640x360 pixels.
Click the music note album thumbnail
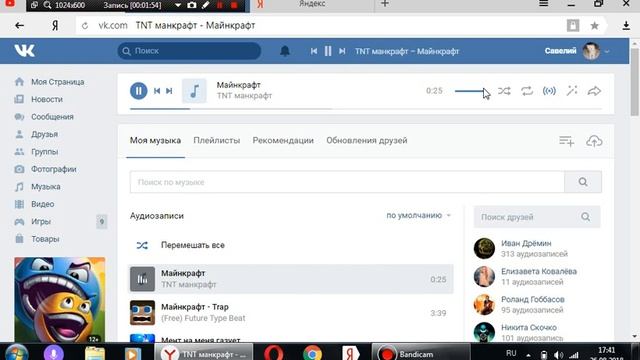(194, 91)
